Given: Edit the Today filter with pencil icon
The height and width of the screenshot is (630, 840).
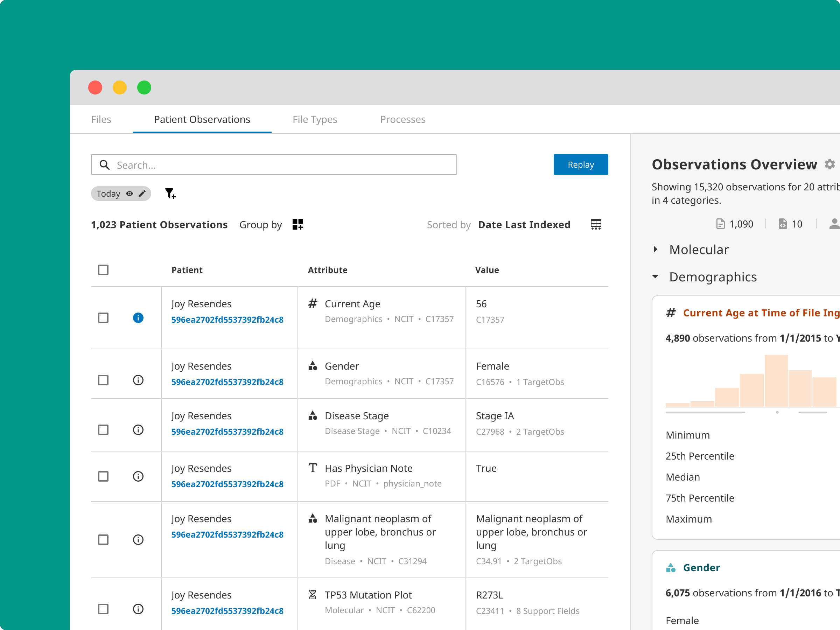Looking at the screenshot, I should (142, 194).
